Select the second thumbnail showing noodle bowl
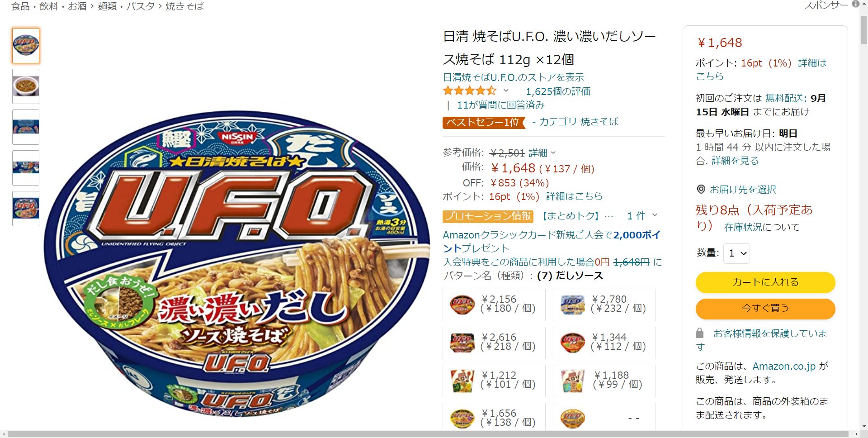Image resolution: width=868 pixels, height=438 pixels. pyautogui.click(x=26, y=86)
